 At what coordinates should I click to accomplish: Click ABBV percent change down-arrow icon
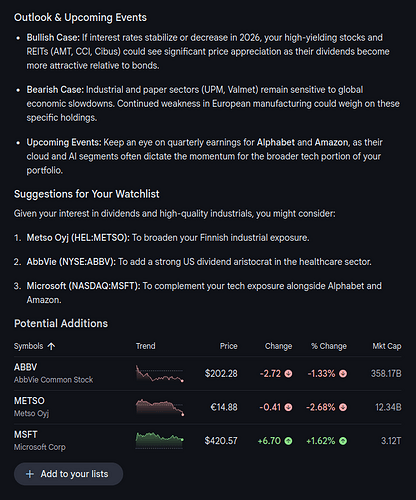coord(343,374)
